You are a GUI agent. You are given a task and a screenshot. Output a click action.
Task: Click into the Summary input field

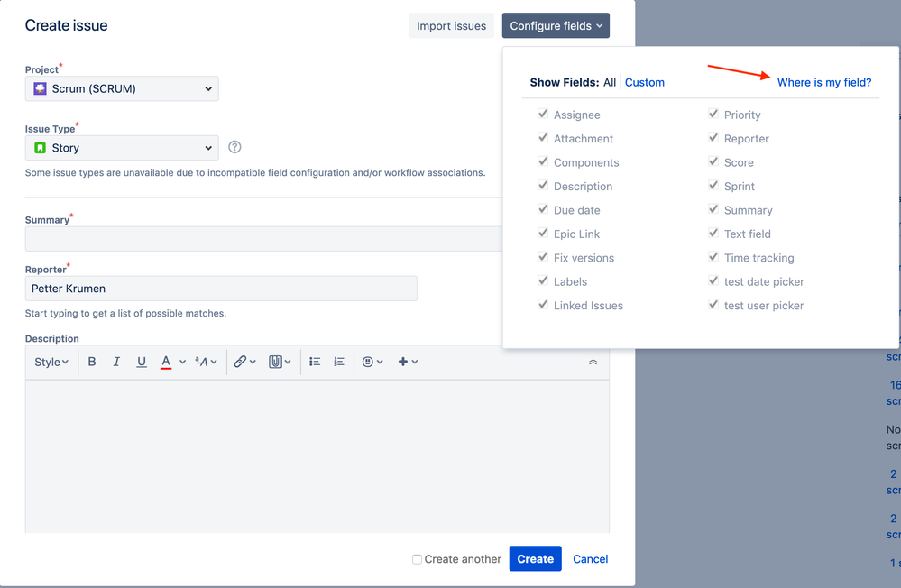263,238
